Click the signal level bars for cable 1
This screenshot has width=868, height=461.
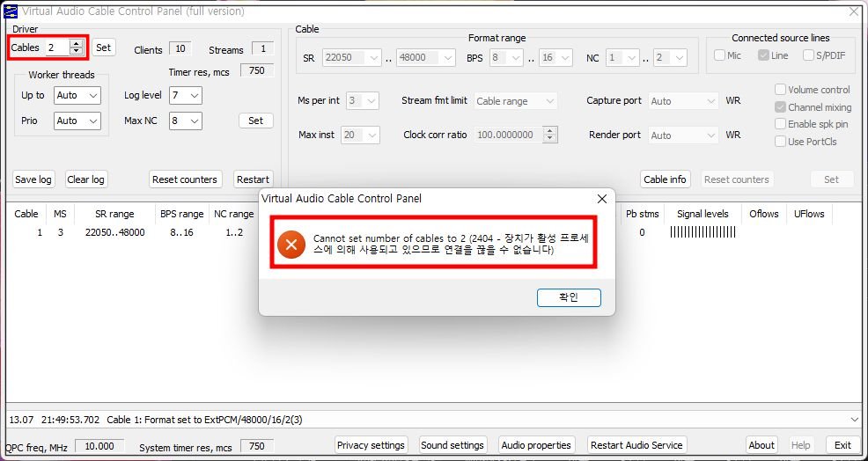pyautogui.click(x=702, y=232)
